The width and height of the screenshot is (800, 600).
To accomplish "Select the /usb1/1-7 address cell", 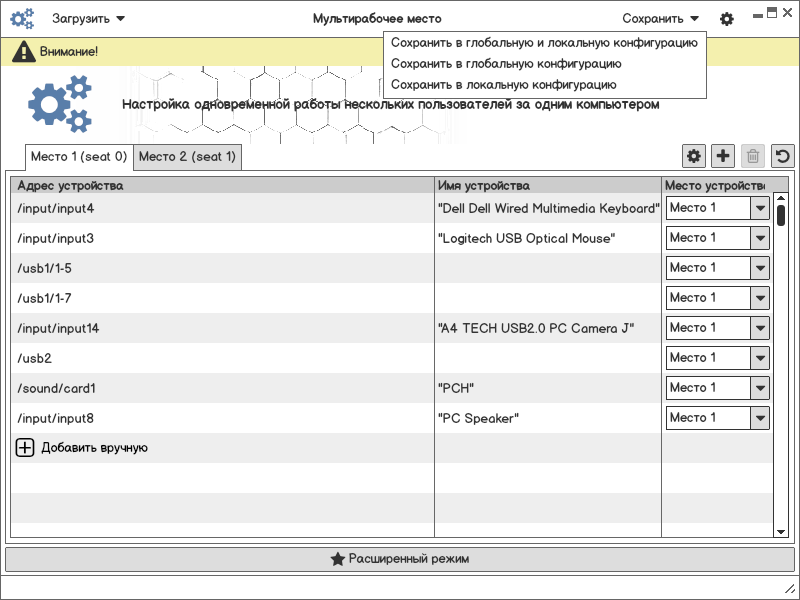I will (x=222, y=298).
